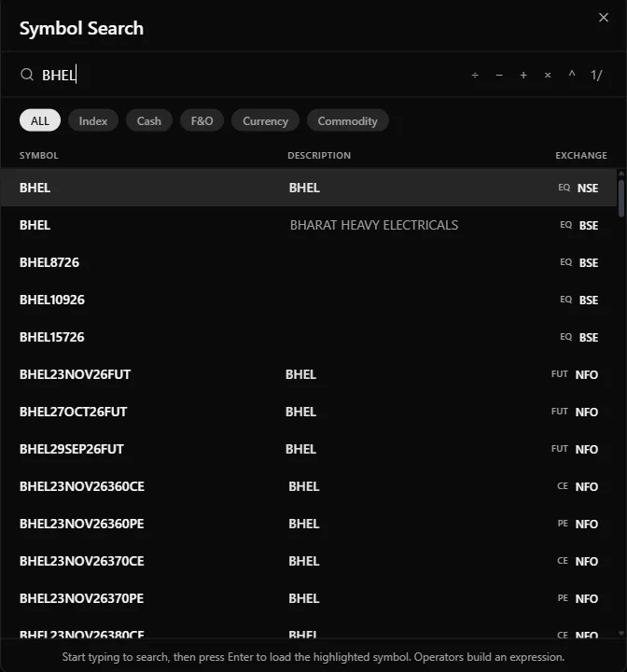This screenshot has width=627, height=672.
Task: Select the BHEL10926 symbol row
Action: pos(309,300)
